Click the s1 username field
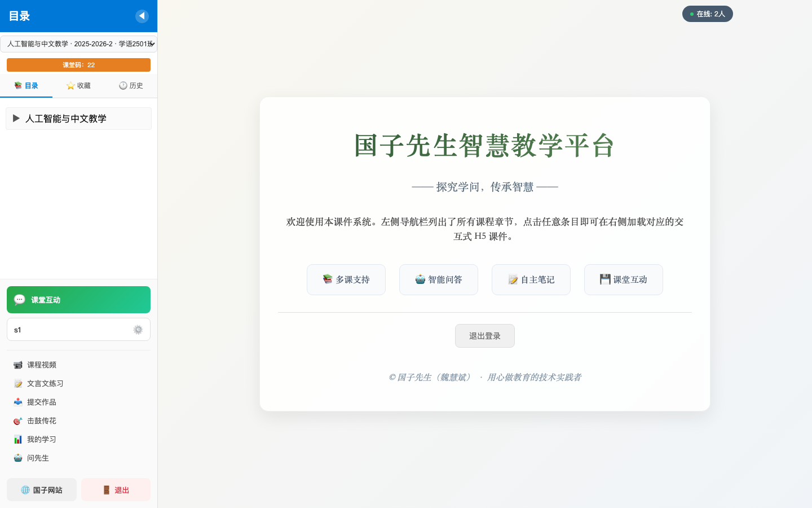 tap(78, 330)
